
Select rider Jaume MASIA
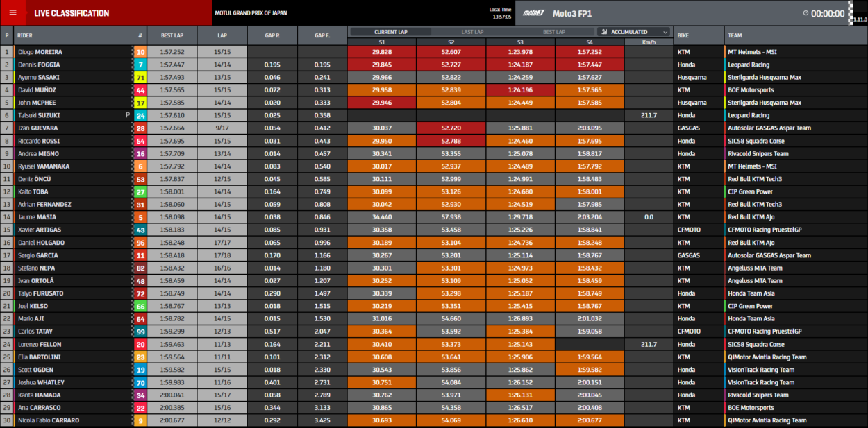[37, 217]
